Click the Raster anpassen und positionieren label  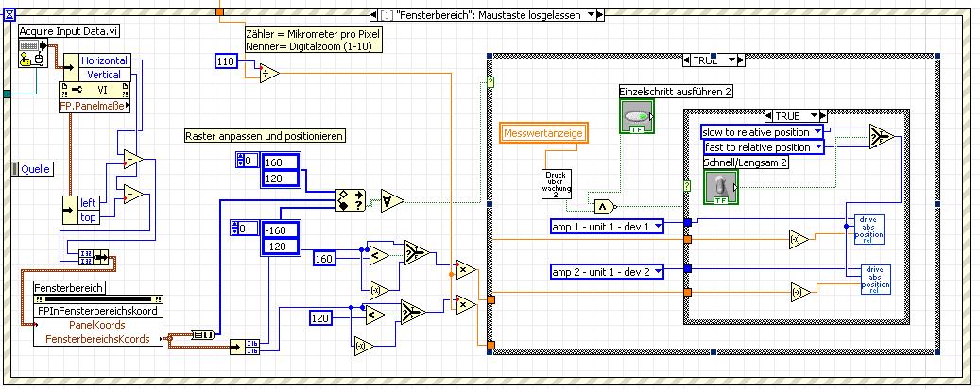coord(265,136)
